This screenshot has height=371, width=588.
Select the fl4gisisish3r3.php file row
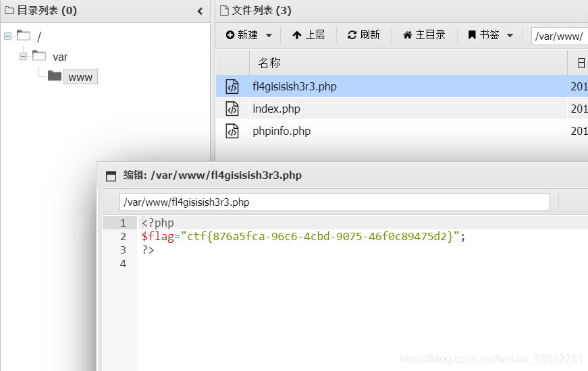402,86
